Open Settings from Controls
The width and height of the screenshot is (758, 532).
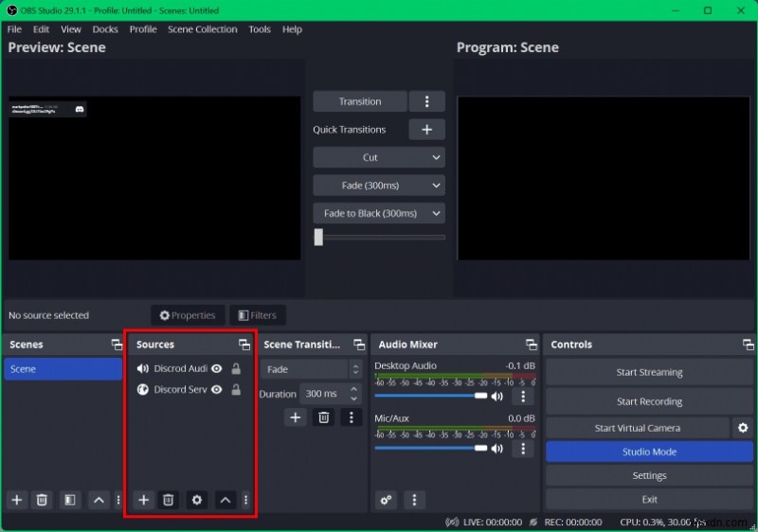[x=649, y=475]
